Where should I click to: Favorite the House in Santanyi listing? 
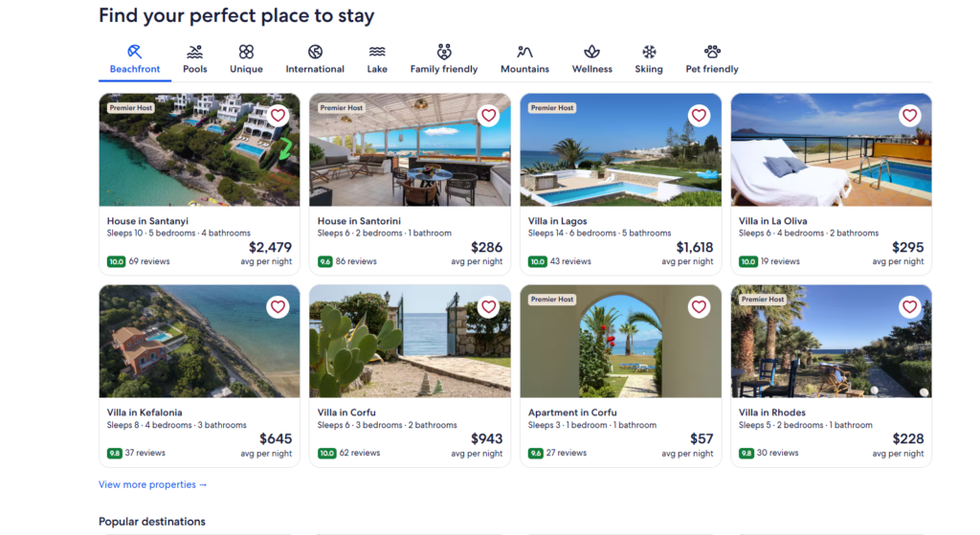(x=278, y=116)
